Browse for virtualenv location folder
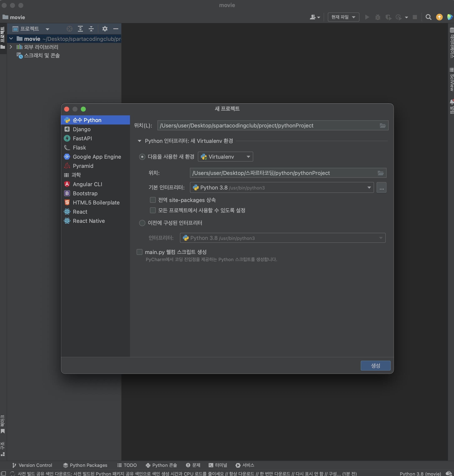 tap(381, 173)
